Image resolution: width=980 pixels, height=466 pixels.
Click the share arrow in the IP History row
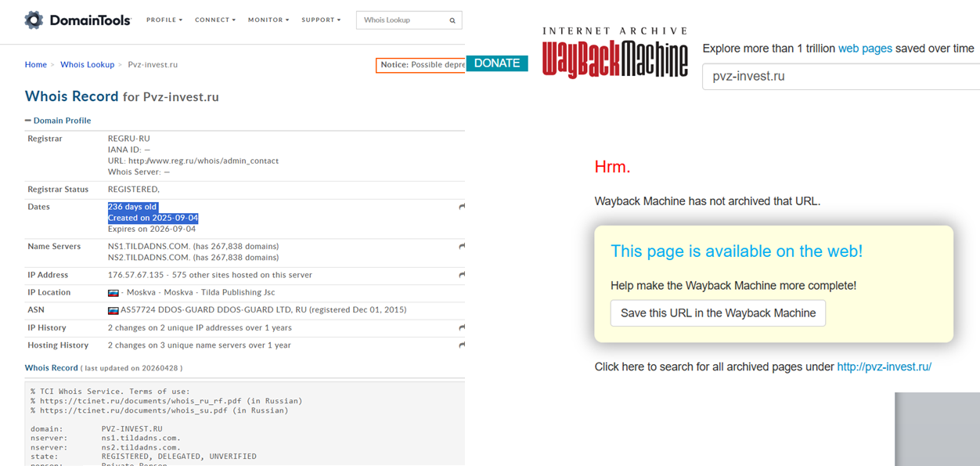coord(462,327)
